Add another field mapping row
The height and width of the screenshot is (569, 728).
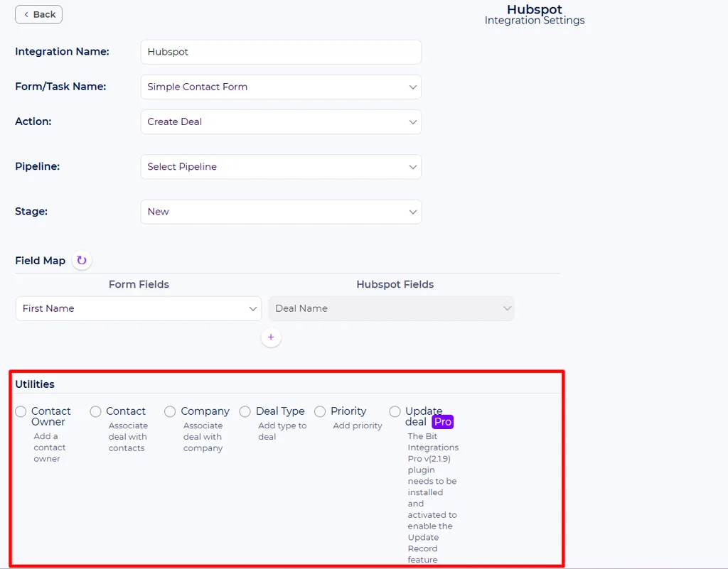coord(271,337)
